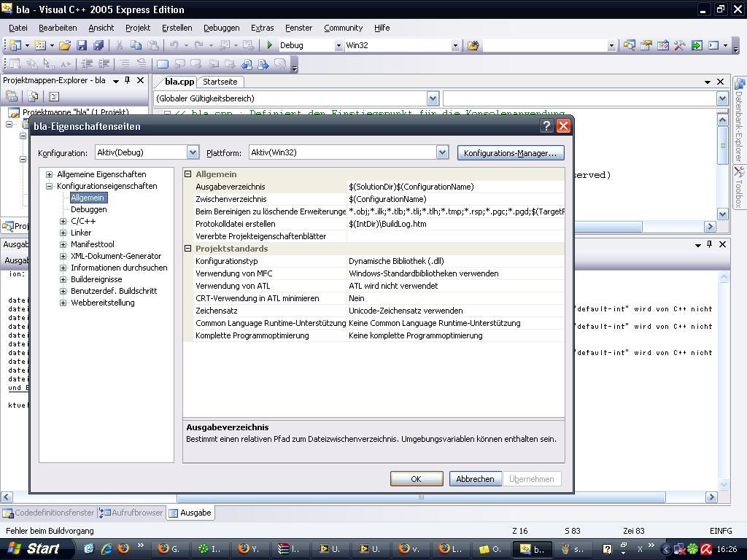Screen dimensions: 747x560
Task: Open the Konfiguration dropdown
Action: click(x=193, y=152)
